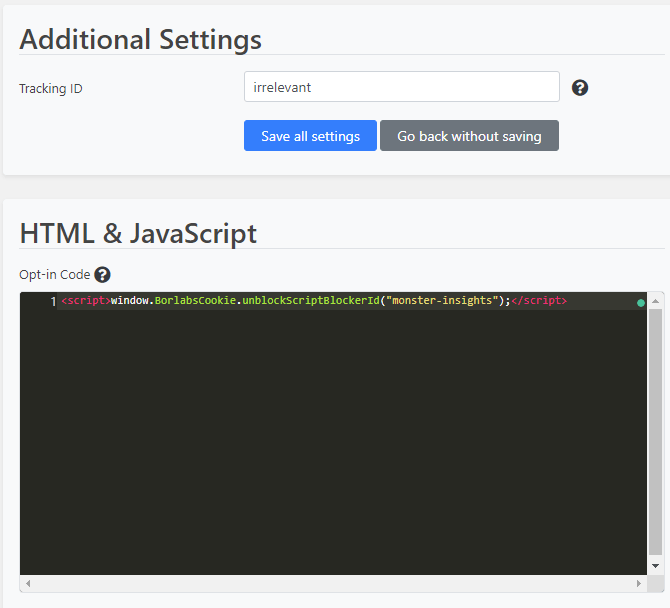670x608 pixels.
Task: Save all settings
Action: [x=310, y=136]
